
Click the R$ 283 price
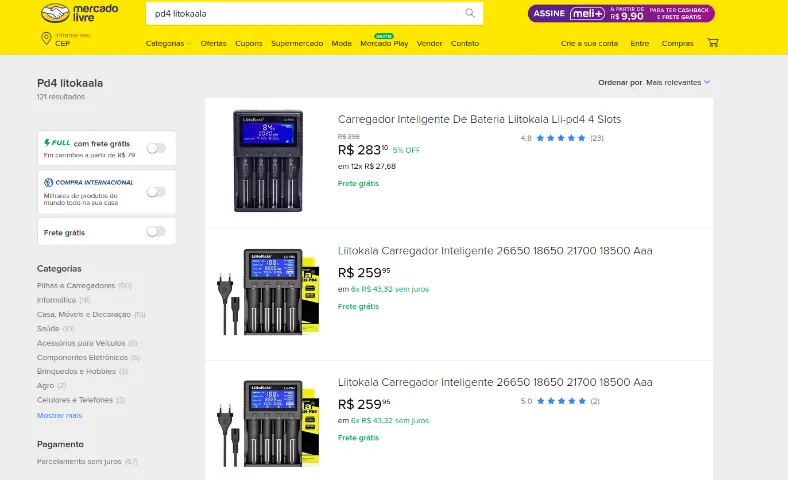[x=363, y=150]
